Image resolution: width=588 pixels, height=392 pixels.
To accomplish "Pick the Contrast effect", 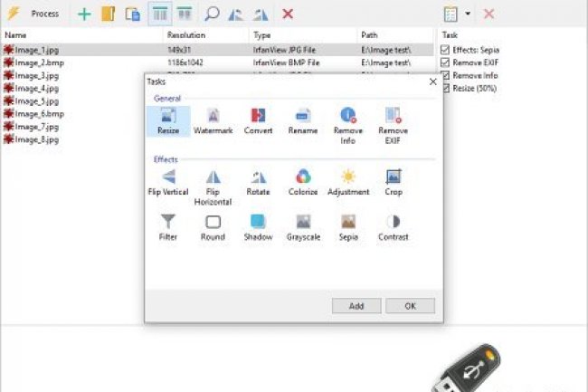I will (x=393, y=228).
